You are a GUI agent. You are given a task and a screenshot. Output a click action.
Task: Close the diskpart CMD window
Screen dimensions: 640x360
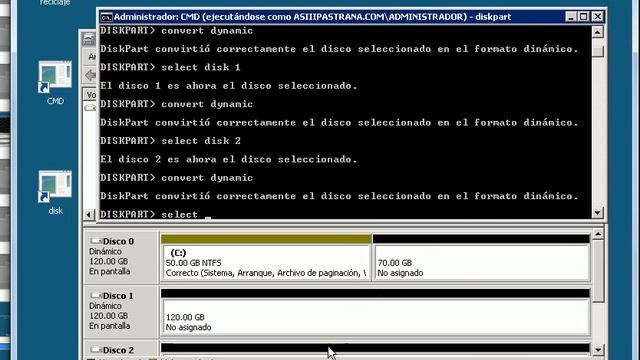pyautogui.click(x=597, y=17)
